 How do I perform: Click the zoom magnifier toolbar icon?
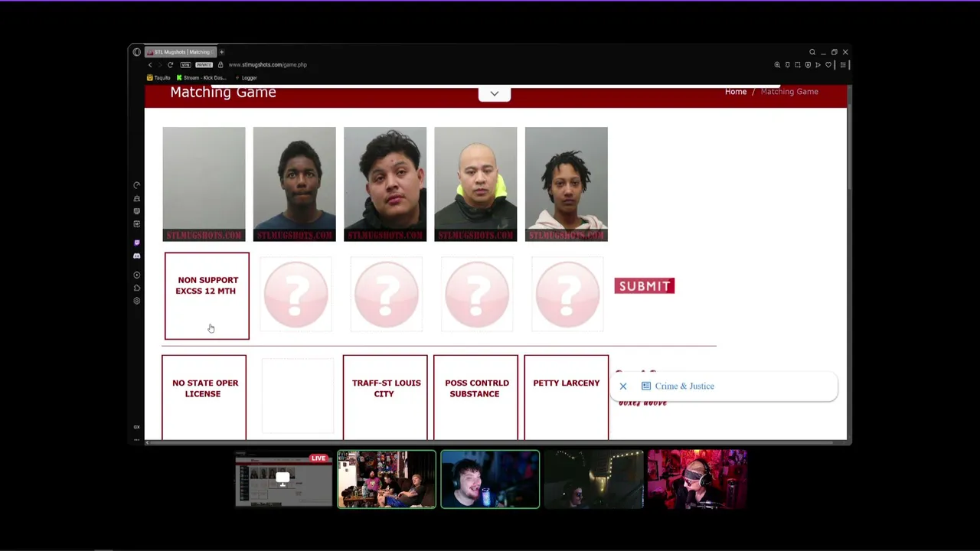point(777,65)
